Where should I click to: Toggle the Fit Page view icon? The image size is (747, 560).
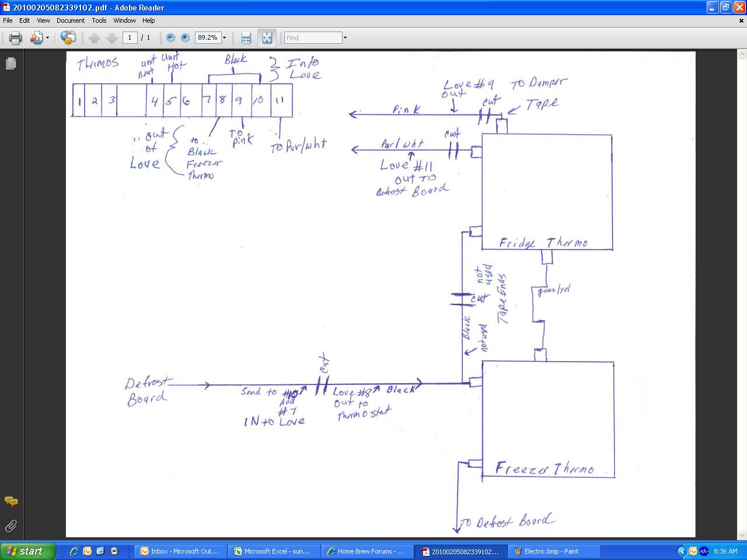[x=267, y=38]
